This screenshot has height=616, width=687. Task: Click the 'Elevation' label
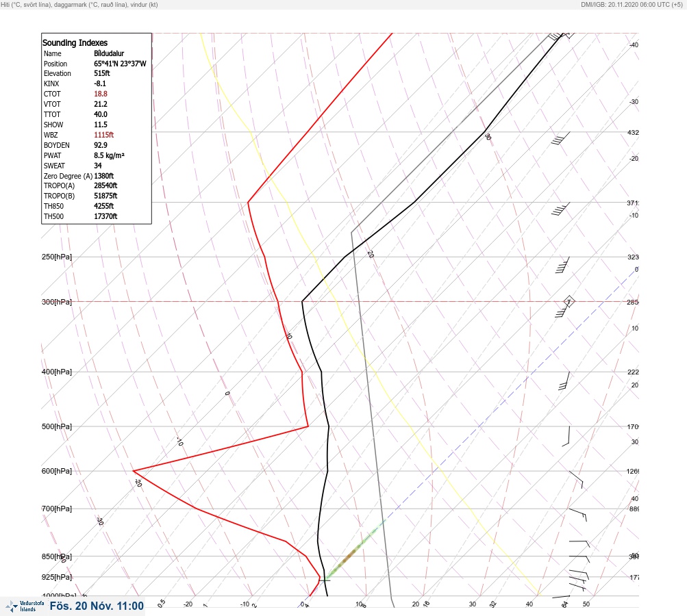(x=58, y=73)
